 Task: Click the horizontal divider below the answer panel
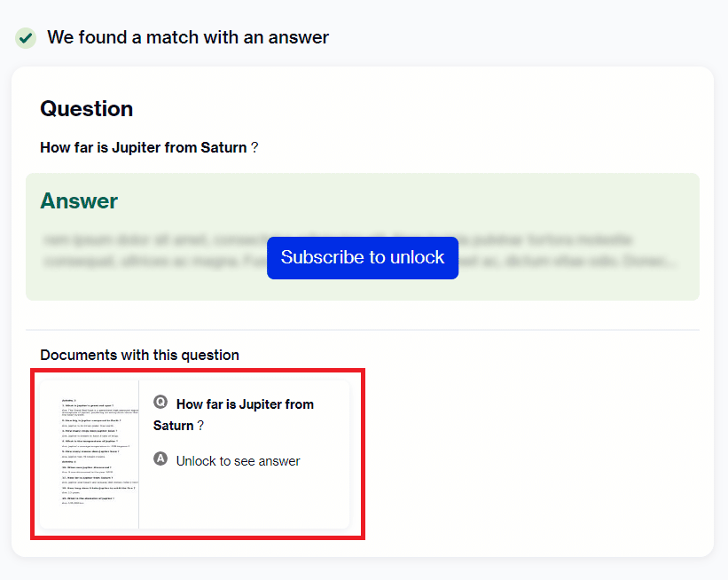coord(363,330)
